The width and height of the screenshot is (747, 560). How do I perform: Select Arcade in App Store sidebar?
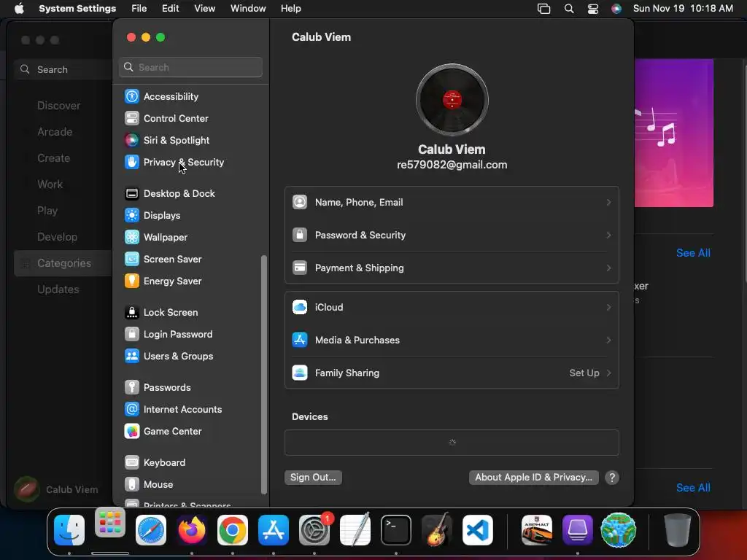[55, 132]
